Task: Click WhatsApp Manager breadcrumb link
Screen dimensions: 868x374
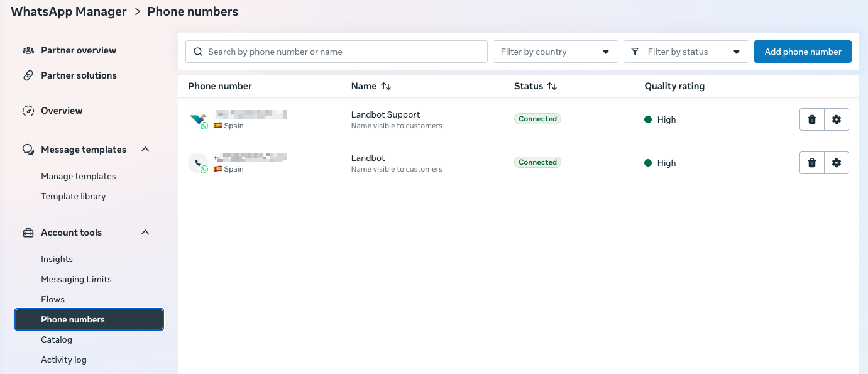Action: (69, 11)
